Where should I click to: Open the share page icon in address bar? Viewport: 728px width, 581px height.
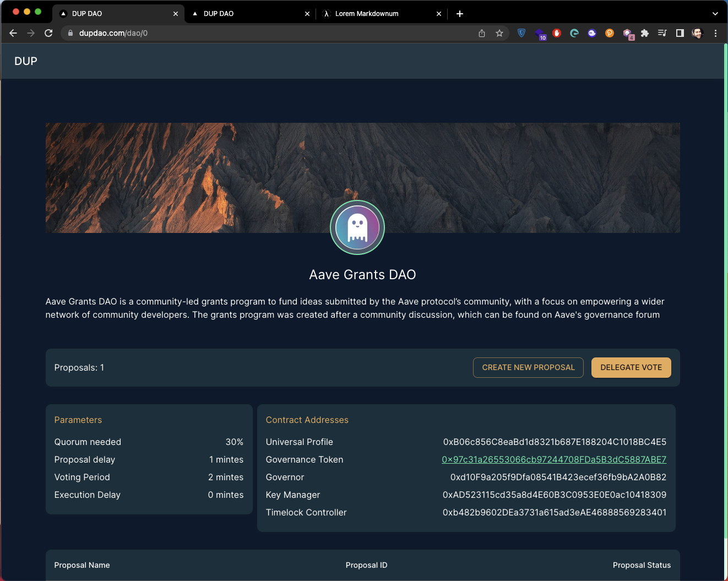click(482, 33)
